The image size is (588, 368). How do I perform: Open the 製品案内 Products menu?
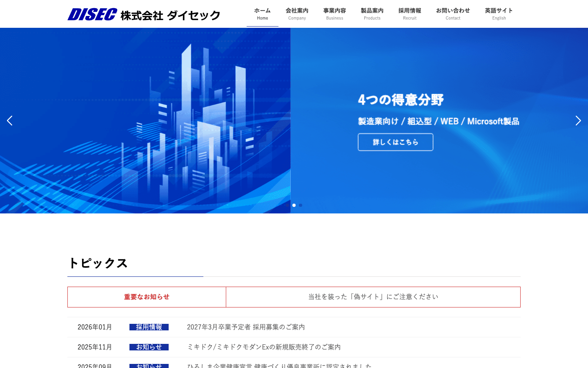(x=372, y=14)
